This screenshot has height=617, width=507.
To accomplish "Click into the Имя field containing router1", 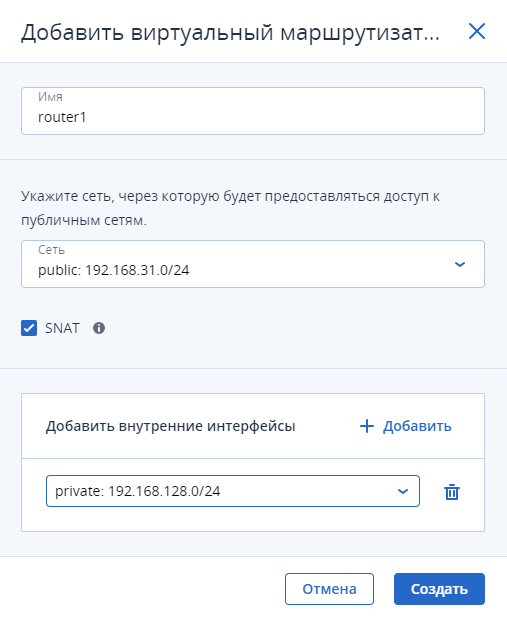I will (253, 111).
